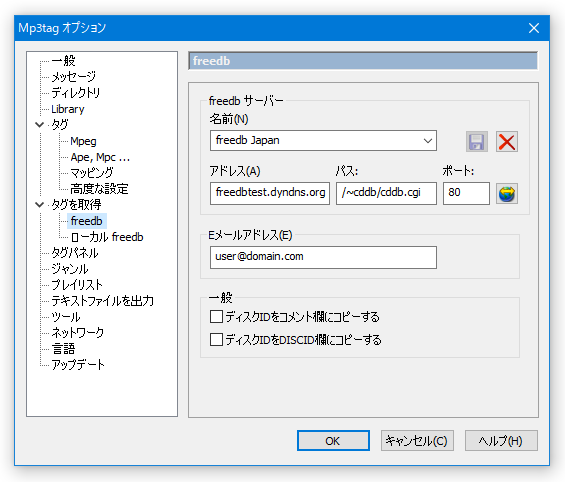Screen dimensions: 565x482
Task: Focus the port field showing 80
Action: (x=466, y=193)
